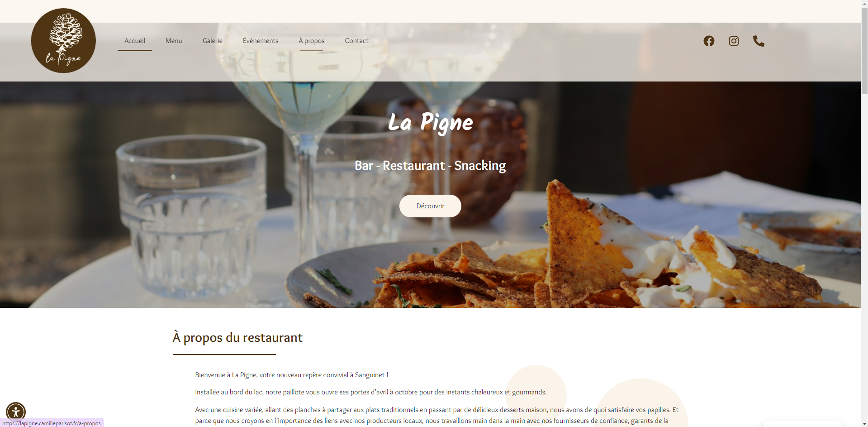Click the scrollbar up arrow
This screenshot has height=427, width=868.
864,4
